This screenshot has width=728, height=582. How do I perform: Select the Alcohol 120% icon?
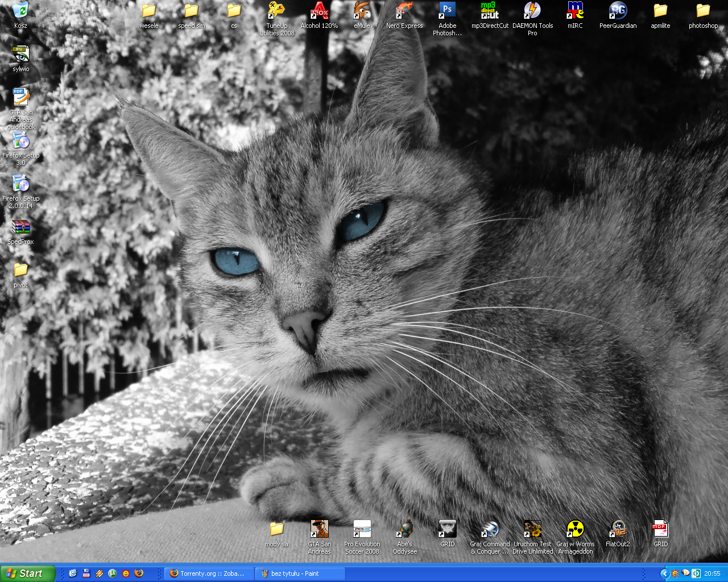pyautogui.click(x=319, y=10)
